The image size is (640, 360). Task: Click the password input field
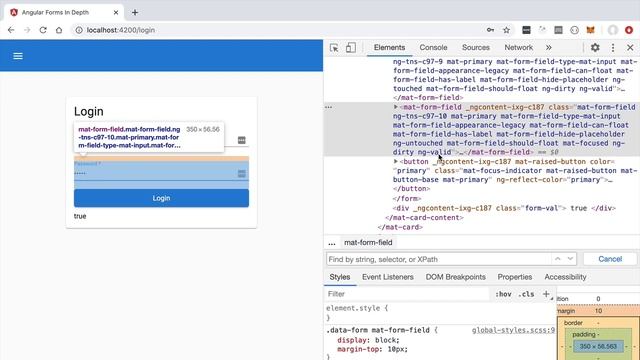[155, 173]
